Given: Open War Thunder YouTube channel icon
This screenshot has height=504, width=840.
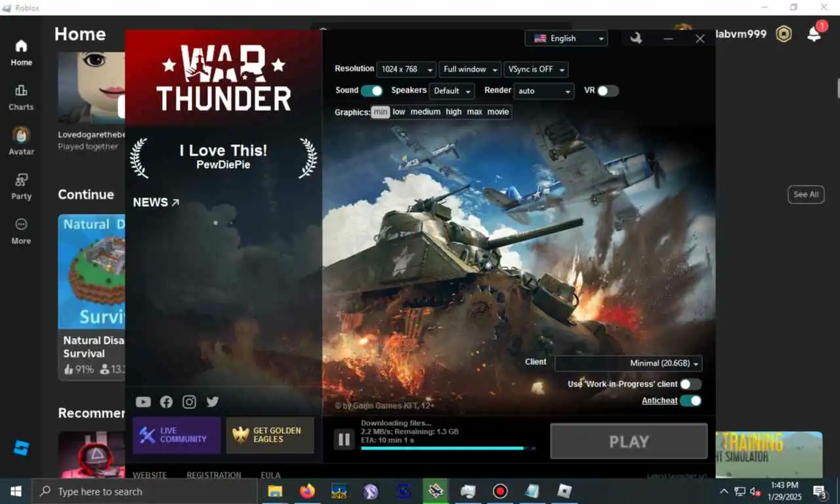Looking at the screenshot, I should [143, 402].
